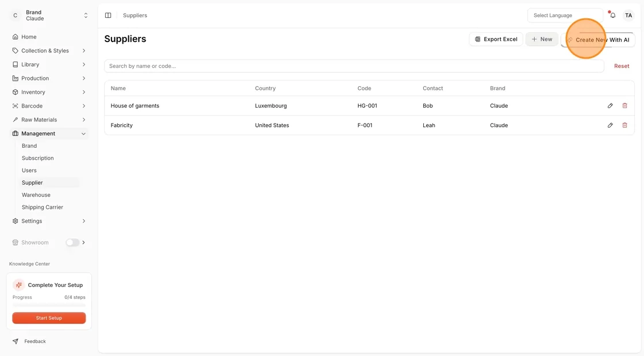This screenshot has height=356, width=644.
Task: Focus the search by name or code field
Action: pyautogui.click(x=354, y=66)
